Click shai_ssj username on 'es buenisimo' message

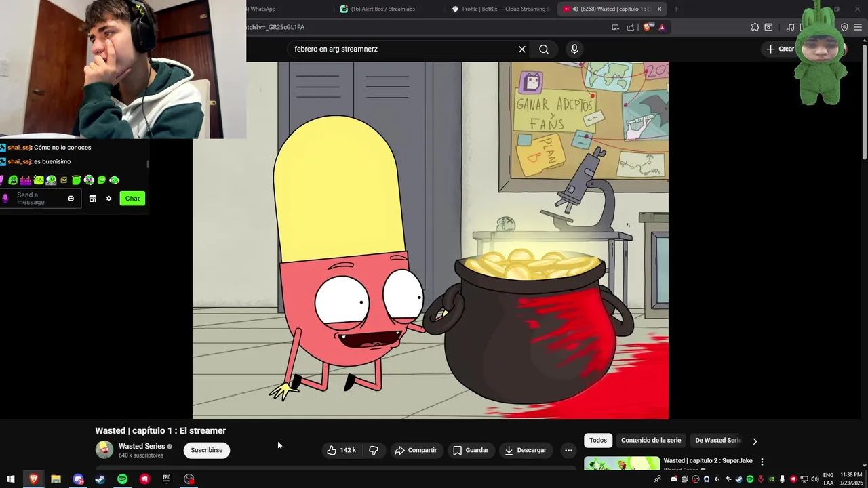pos(19,161)
